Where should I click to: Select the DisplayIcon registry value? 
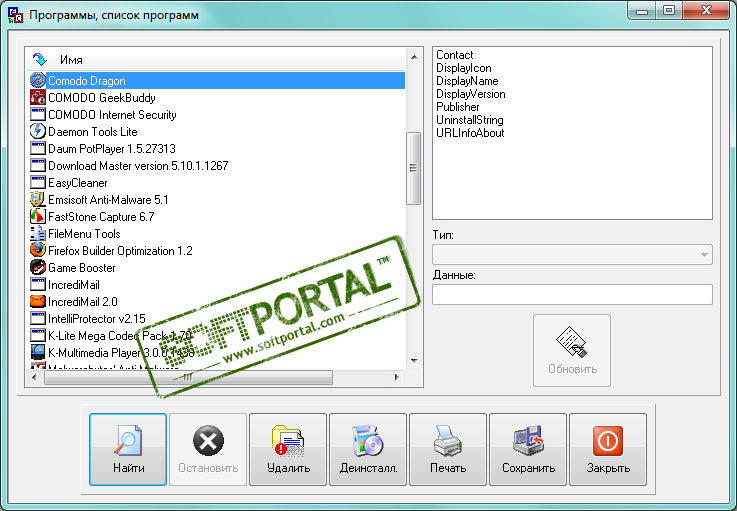[x=463, y=68]
